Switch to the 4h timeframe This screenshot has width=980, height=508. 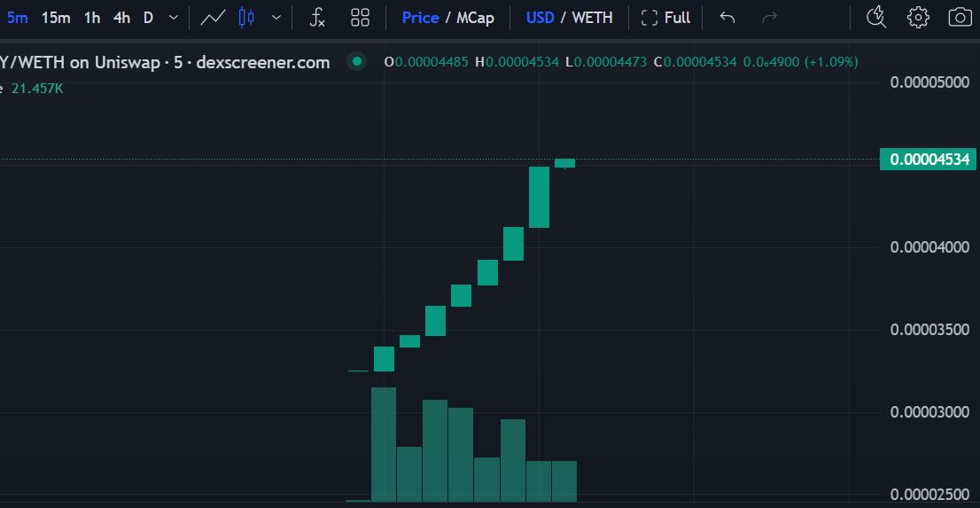point(122,18)
